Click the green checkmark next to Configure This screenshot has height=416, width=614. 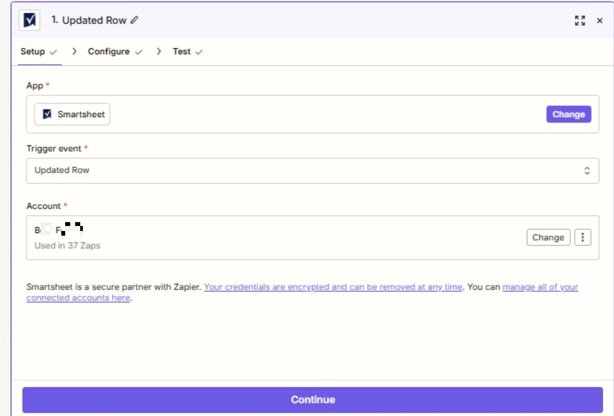pos(139,52)
